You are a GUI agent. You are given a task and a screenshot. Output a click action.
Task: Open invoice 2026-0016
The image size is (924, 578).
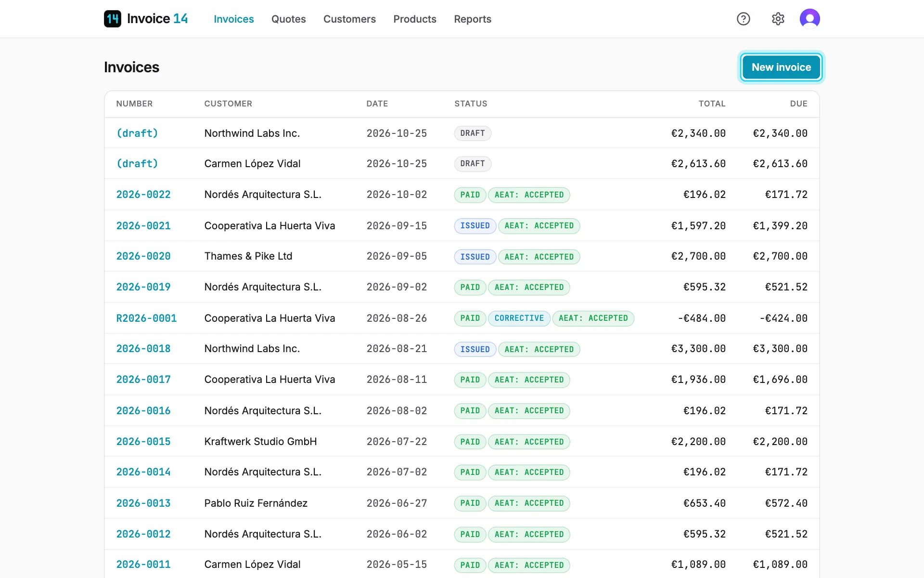(143, 410)
